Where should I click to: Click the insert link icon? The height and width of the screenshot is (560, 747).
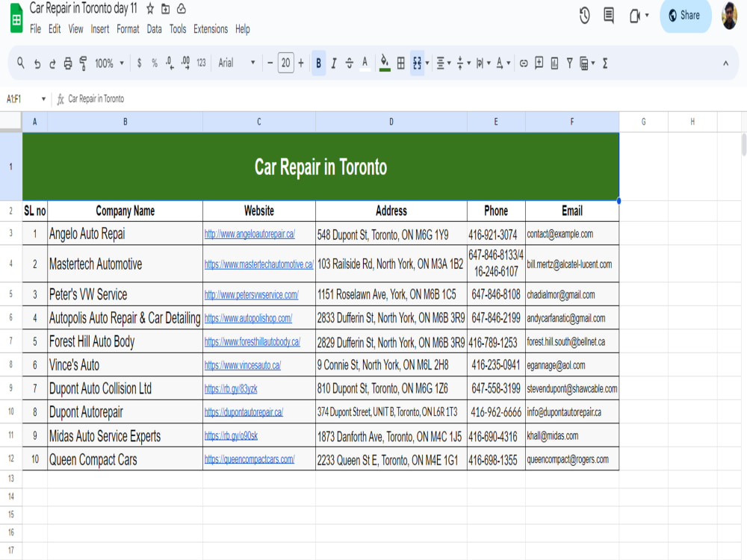(524, 63)
